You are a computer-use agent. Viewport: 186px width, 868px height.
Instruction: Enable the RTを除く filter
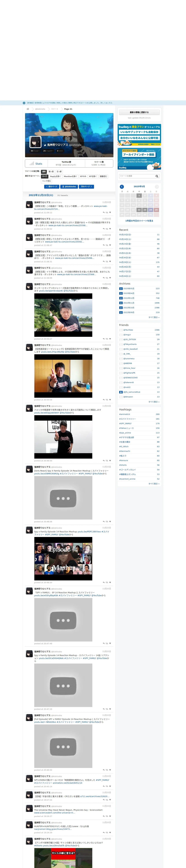(x=93, y=176)
